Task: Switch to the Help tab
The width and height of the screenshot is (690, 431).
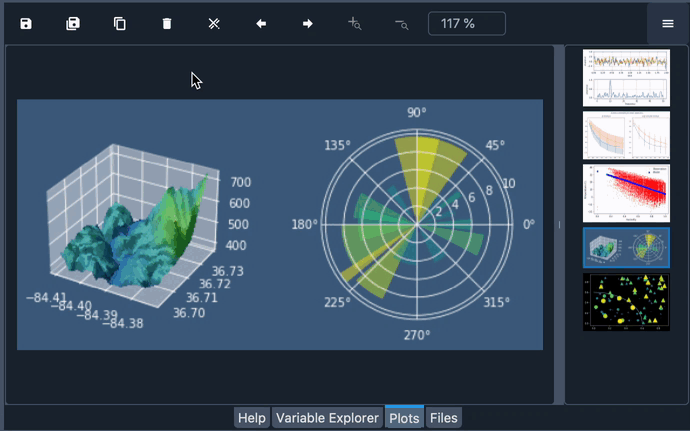Action: pyautogui.click(x=252, y=418)
